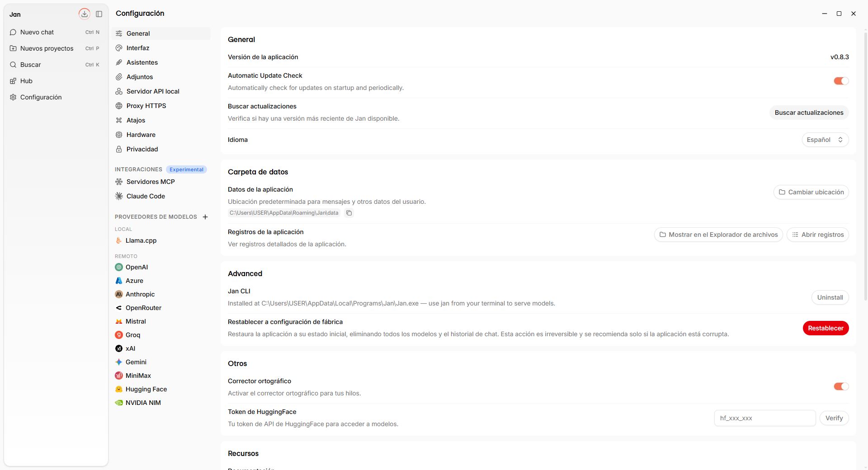The width and height of the screenshot is (868, 470).
Task: Open Asistentes settings section
Action: (161, 62)
